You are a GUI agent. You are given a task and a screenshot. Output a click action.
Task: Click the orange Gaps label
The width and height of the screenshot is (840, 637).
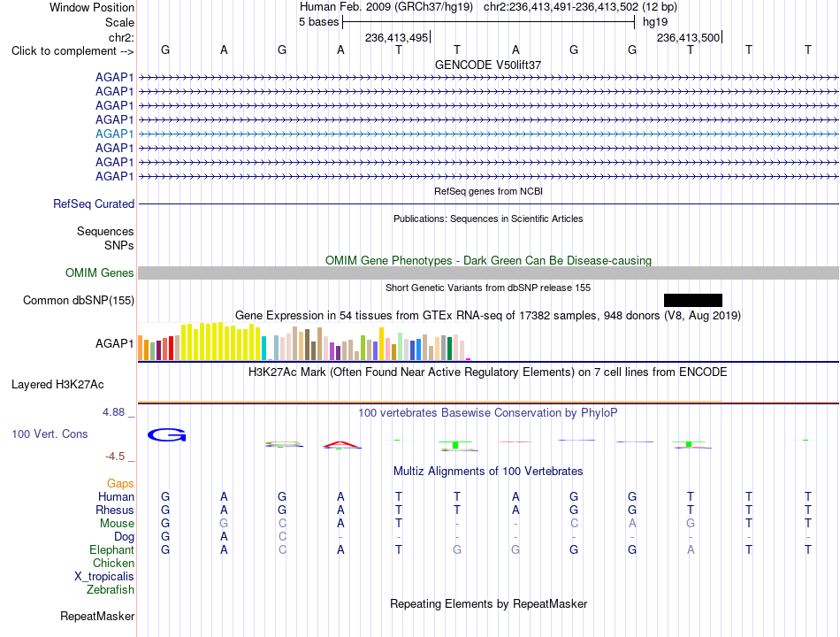point(120,484)
